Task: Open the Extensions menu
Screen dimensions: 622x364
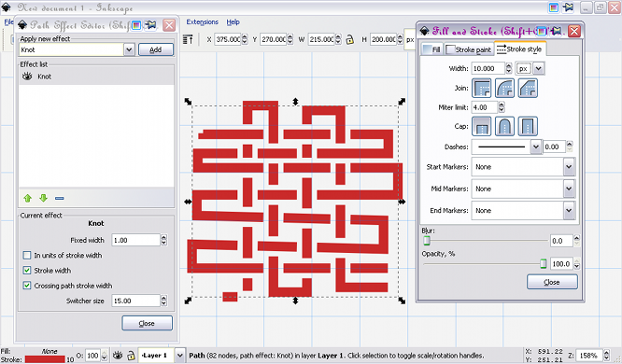Action: 203,22
